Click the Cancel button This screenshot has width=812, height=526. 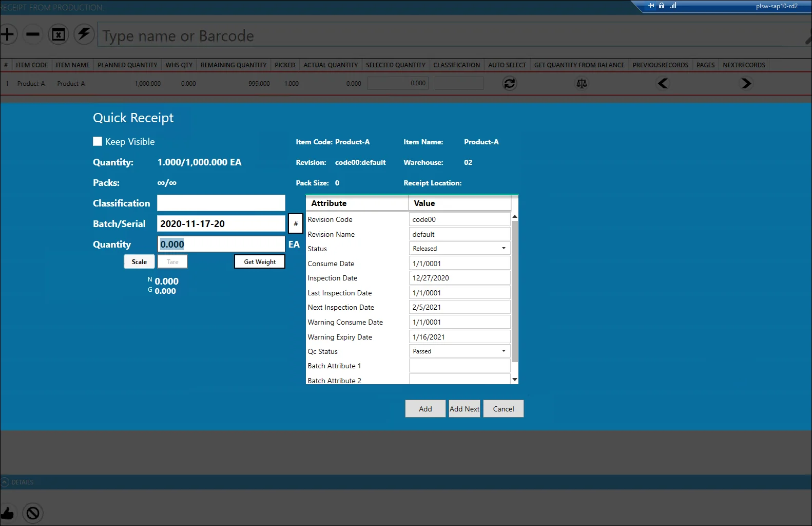click(x=503, y=409)
